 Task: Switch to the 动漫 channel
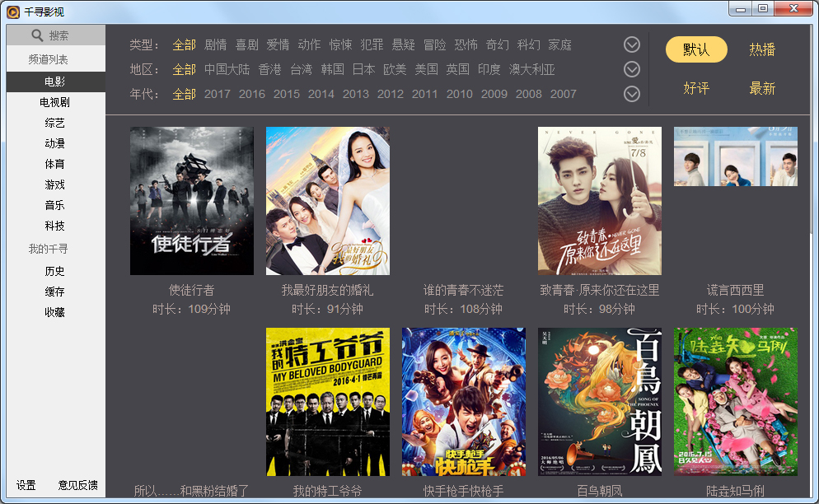(55, 143)
